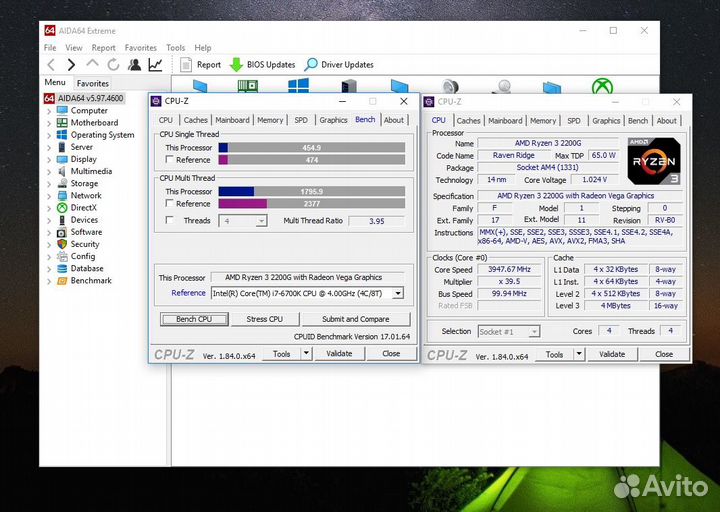Viewport: 720px width, 512px height.
Task: Refresh using AIDA64 refresh icon
Action: [x=113, y=65]
